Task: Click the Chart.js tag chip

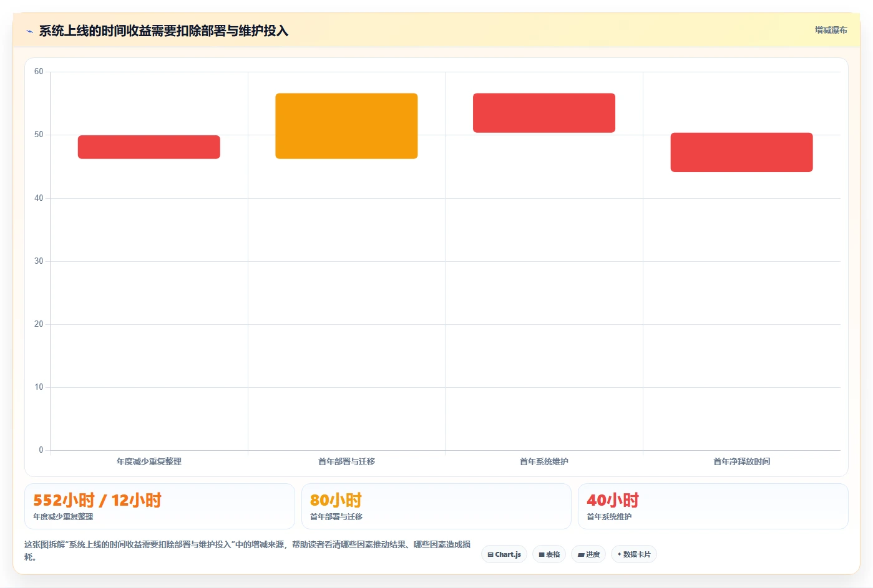Action: tap(504, 554)
